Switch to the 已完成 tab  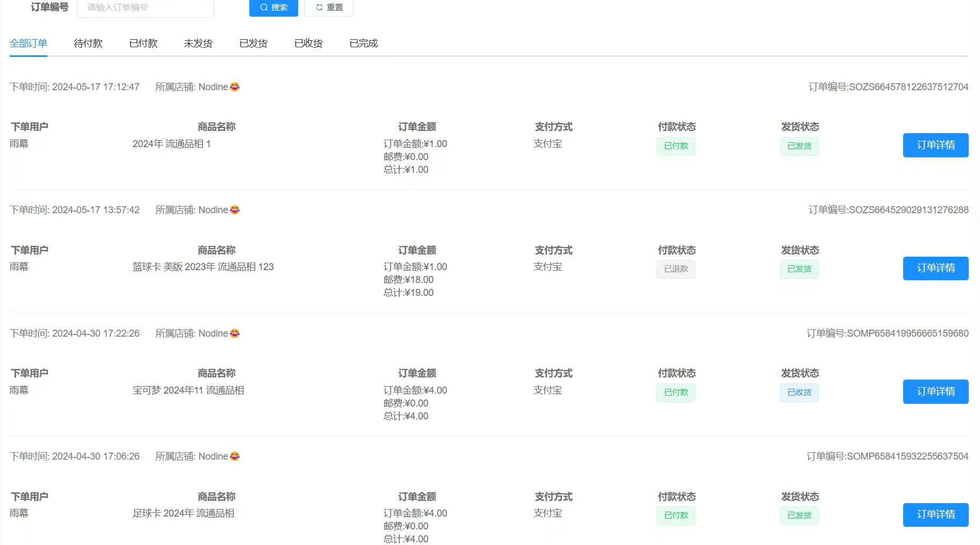click(x=364, y=43)
